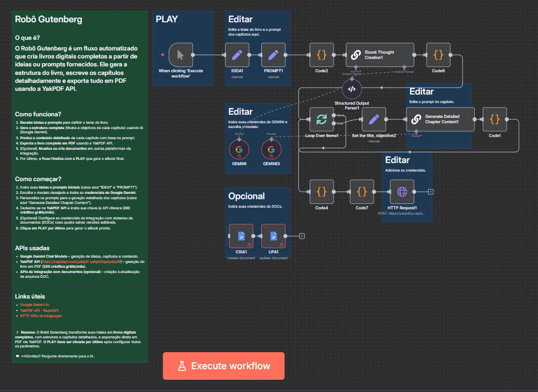Image resolution: width=538 pixels, height=392 pixels.
Task: Open the Google Gemini AI link
Action: 33,304
